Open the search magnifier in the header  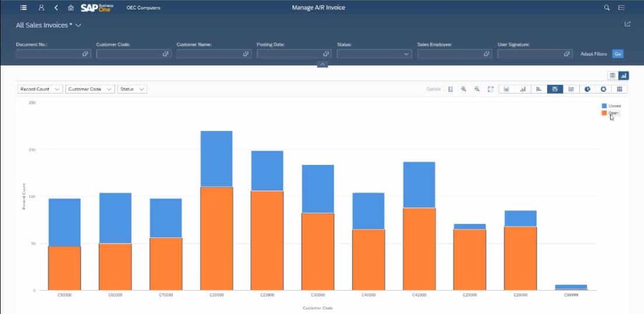tap(607, 8)
